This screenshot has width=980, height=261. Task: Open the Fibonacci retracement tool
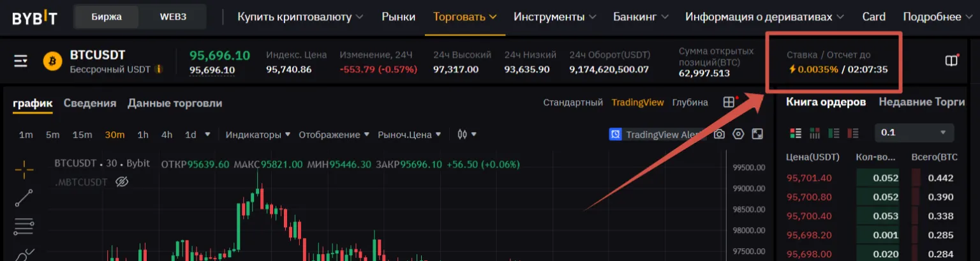click(24, 226)
